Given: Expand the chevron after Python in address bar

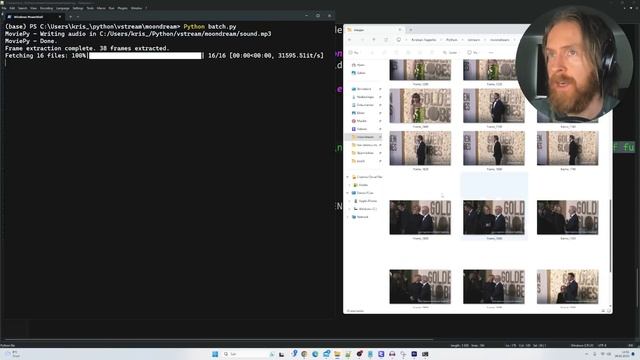Looking at the screenshot, I should pos(463,40).
